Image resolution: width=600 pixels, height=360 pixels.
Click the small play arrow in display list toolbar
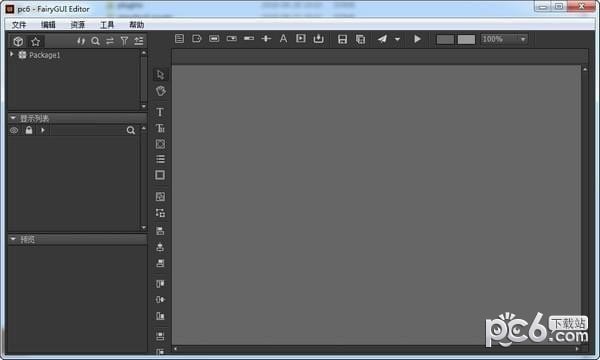coord(43,130)
